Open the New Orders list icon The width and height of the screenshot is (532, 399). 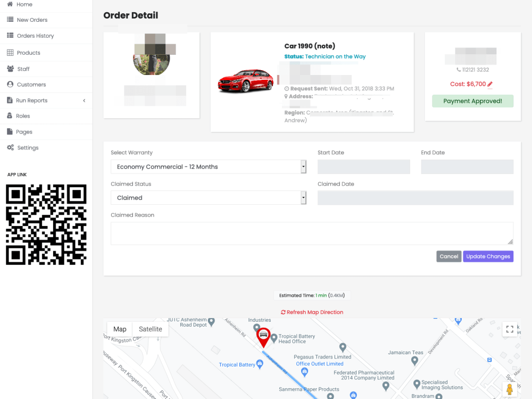pos(11,20)
